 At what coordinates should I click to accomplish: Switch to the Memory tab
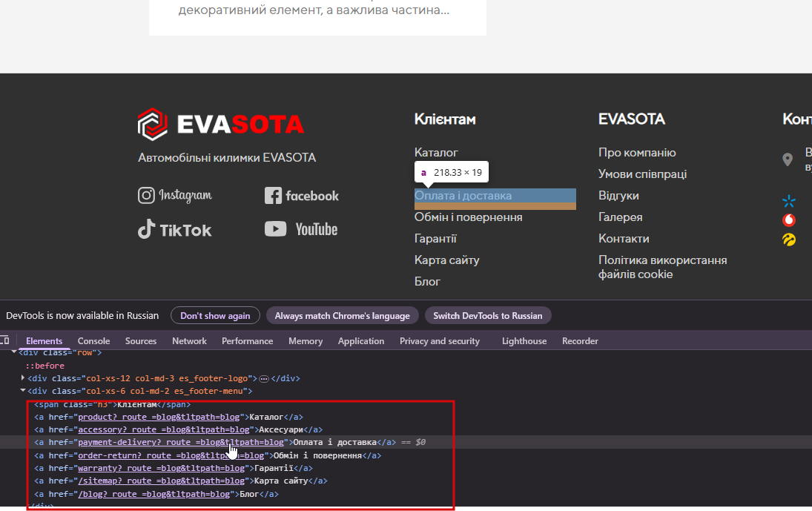click(306, 340)
